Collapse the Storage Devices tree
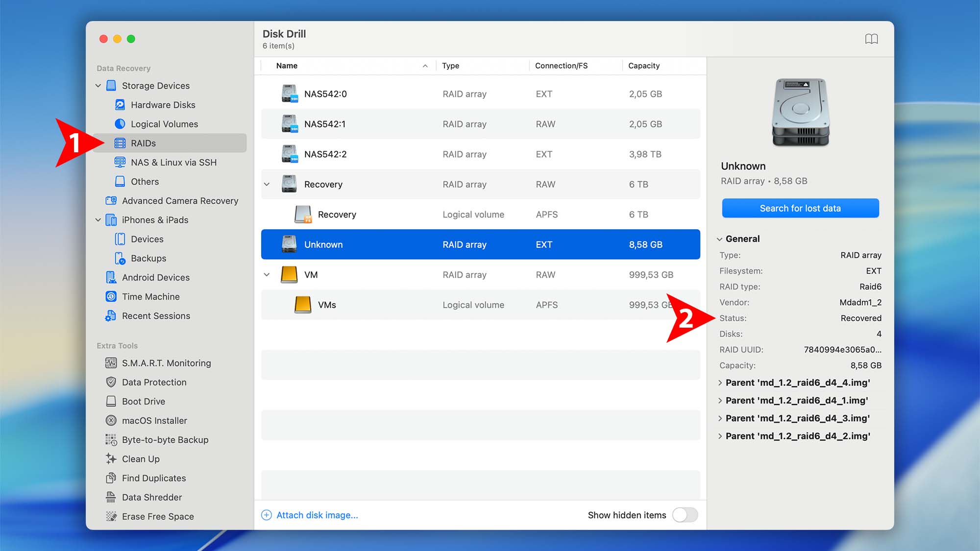 click(98, 86)
